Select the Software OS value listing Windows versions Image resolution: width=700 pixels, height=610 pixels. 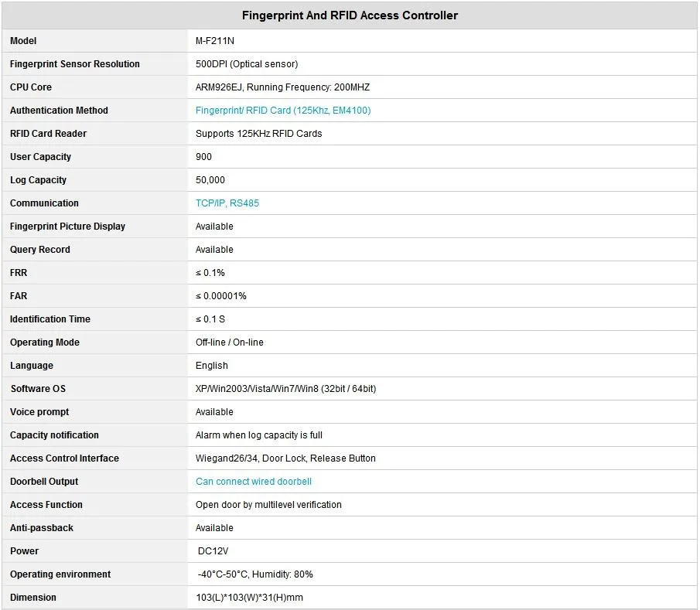[285, 389]
